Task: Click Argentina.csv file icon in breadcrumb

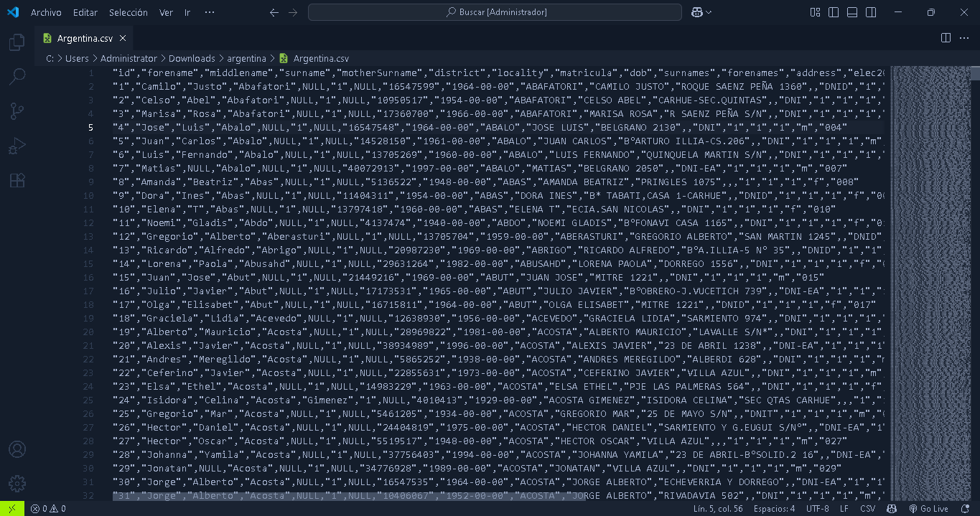Action: coord(284,58)
